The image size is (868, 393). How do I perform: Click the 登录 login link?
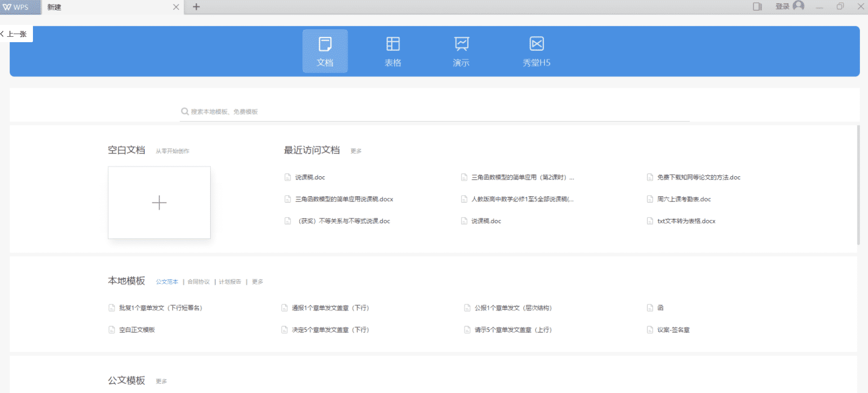pos(782,6)
